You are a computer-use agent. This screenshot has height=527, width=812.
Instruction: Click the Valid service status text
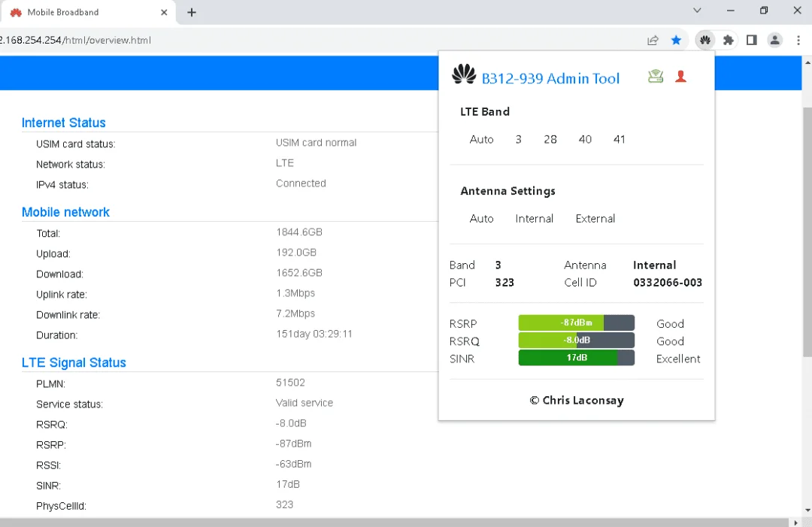click(x=304, y=403)
